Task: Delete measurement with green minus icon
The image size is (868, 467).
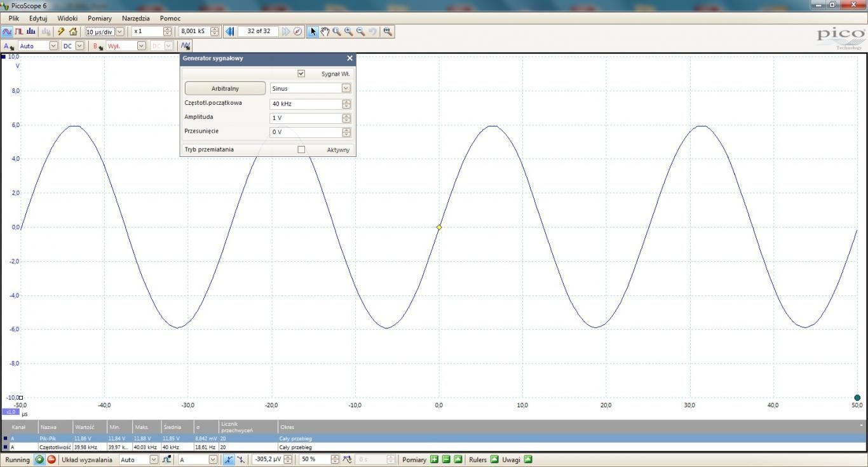Action: click(446, 459)
